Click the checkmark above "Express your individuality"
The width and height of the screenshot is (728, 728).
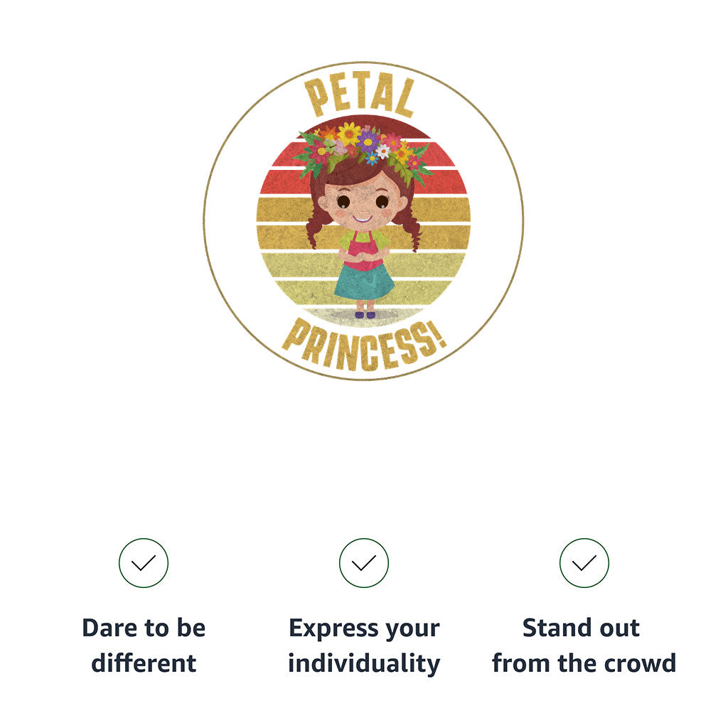coord(364,563)
